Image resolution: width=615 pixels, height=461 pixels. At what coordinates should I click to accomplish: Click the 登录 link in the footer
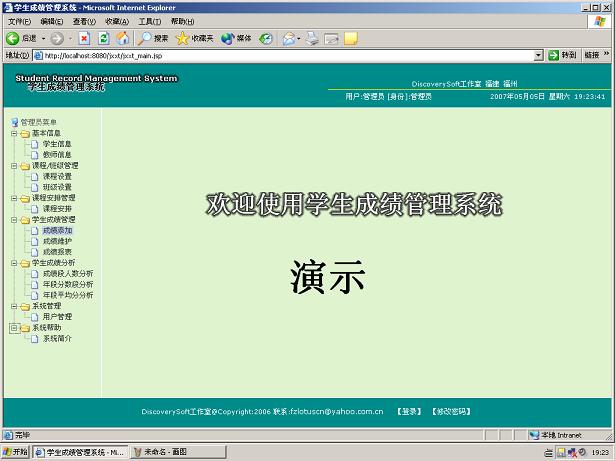tap(408, 411)
